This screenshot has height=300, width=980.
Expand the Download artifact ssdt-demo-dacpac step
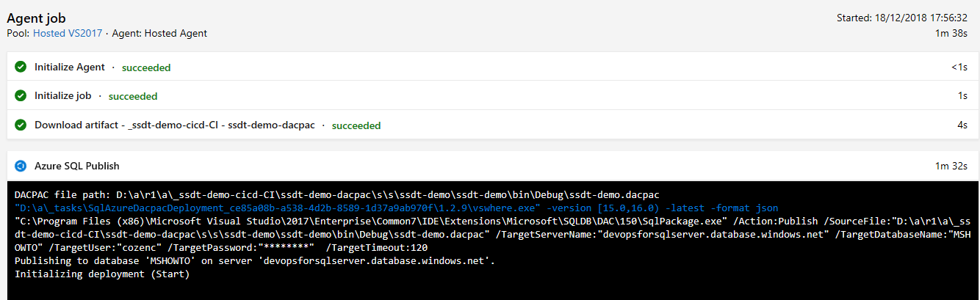[x=492, y=125]
